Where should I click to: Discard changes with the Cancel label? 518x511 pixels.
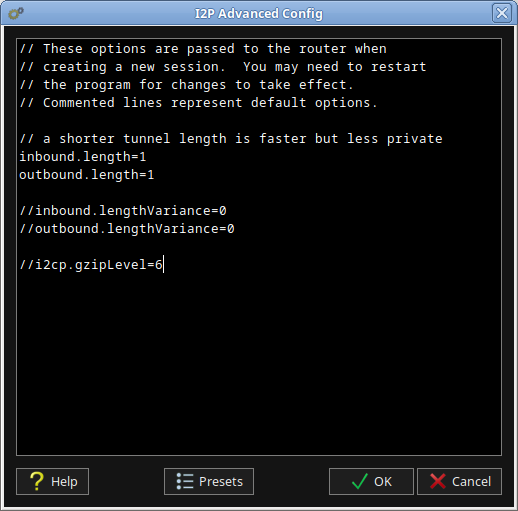coord(471,482)
